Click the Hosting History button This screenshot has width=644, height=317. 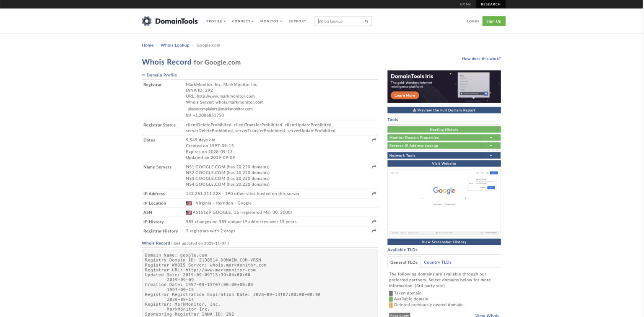[x=444, y=130]
